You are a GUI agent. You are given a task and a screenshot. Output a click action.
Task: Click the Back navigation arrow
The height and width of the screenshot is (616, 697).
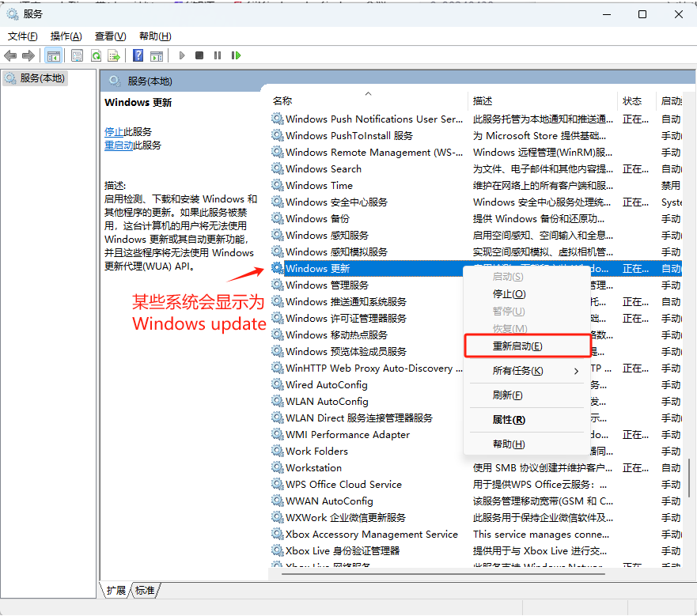(9, 55)
